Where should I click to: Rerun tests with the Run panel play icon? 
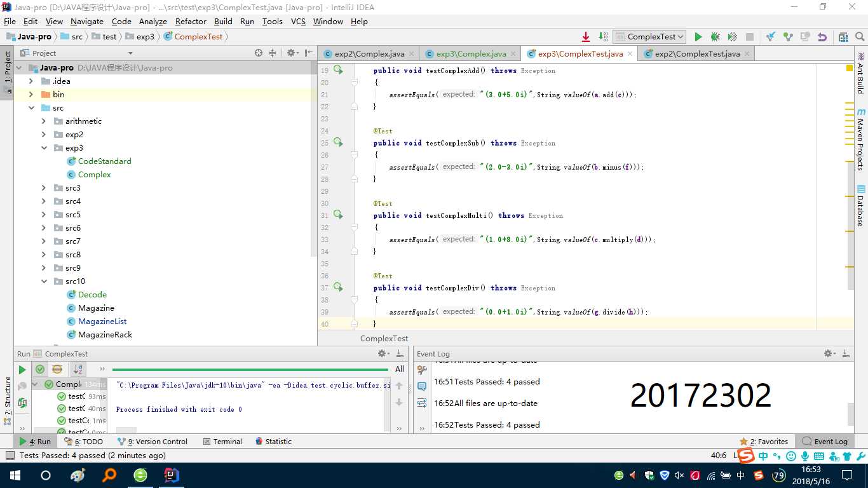(22, 369)
